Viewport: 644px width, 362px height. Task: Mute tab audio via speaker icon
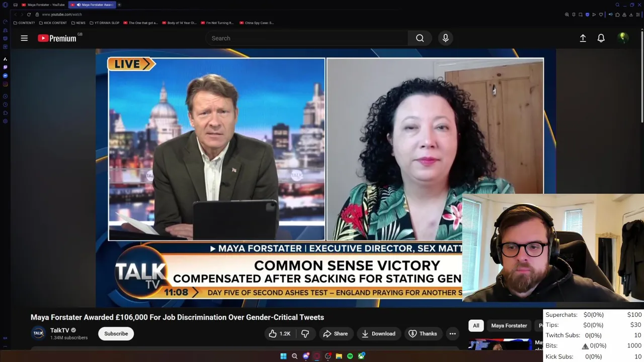pyautogui.click(x=611, y=15)
